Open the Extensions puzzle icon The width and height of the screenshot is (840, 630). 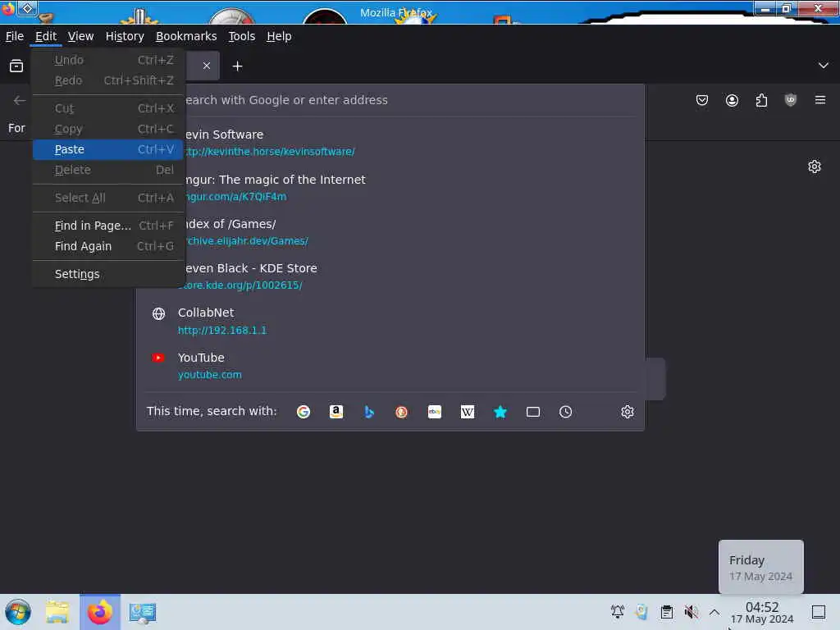tap(761, 100)
